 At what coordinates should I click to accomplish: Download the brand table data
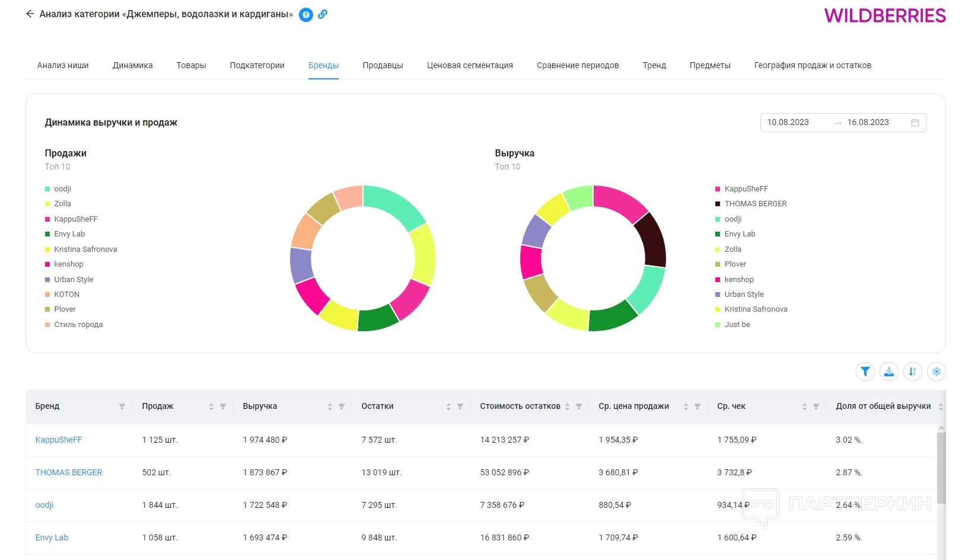[x=889, y=372]
